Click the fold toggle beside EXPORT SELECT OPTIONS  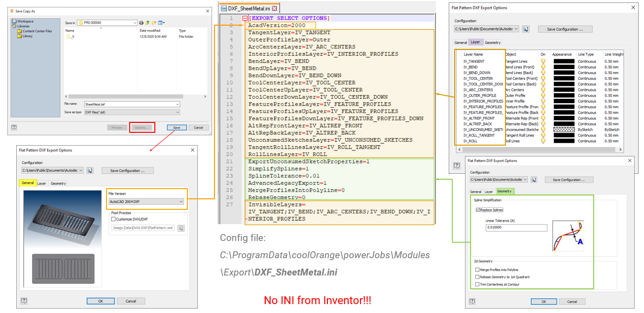245,18
